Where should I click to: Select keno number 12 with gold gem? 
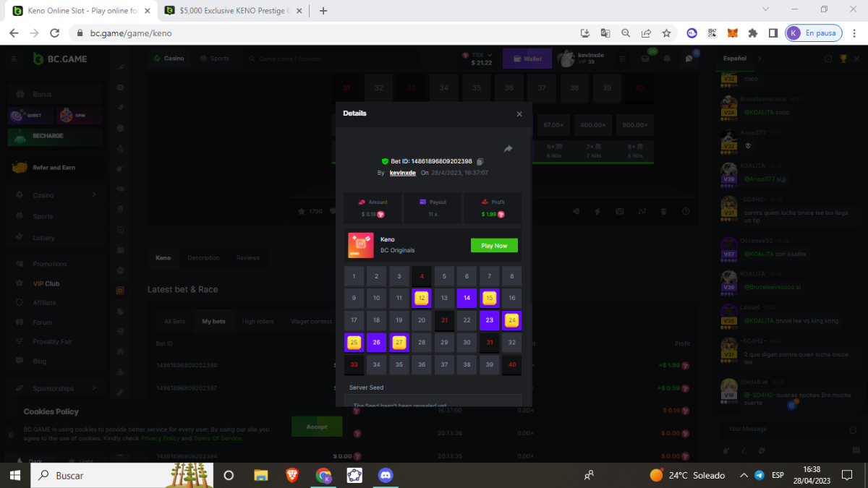click(422, 298)
